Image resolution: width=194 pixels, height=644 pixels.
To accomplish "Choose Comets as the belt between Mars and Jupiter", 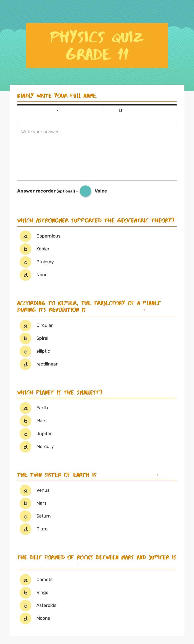I will click(25, 580).
